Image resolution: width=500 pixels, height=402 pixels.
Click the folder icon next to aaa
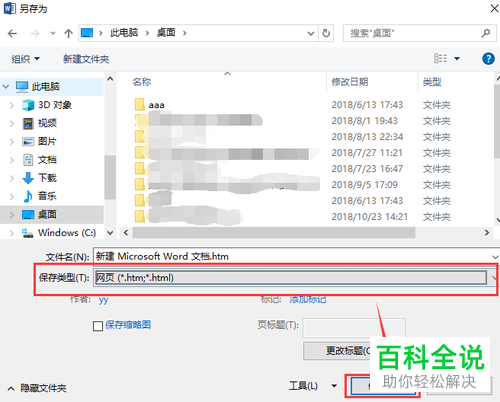click(x=140, y=104)
